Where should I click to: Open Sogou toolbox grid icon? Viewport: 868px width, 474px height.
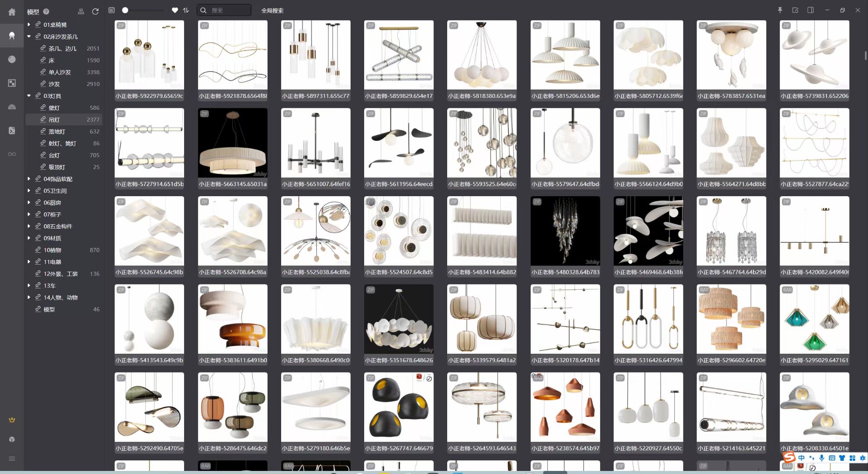pos(852,458)
